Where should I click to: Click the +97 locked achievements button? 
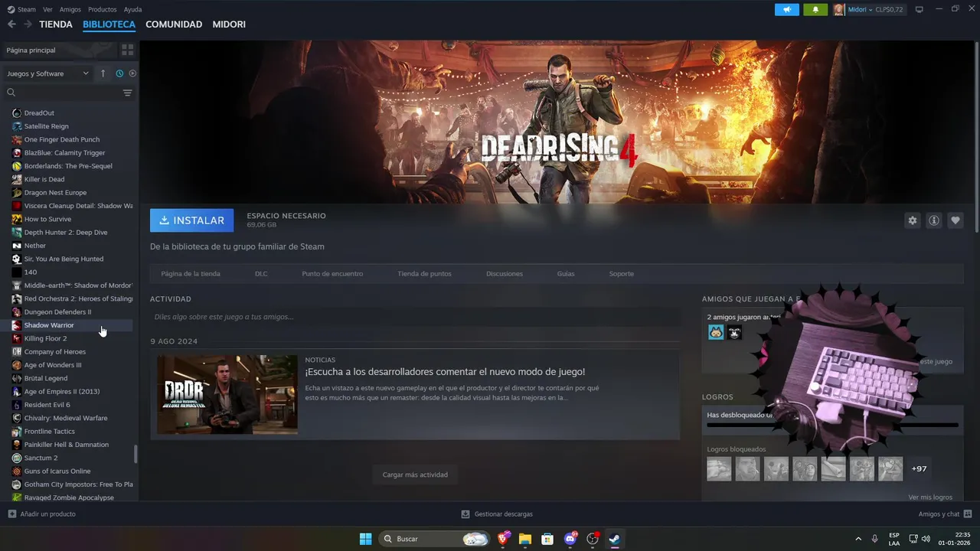pyautogui.click(x=920, y=468)
